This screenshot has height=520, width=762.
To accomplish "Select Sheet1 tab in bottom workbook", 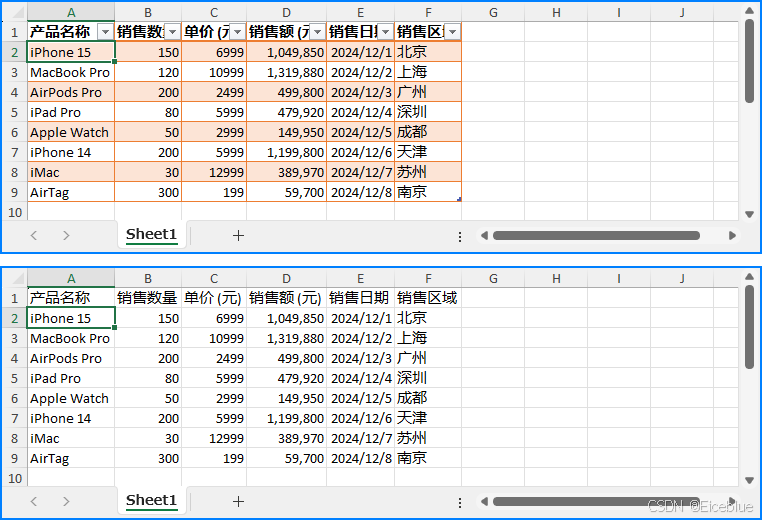I will (x=151, y=501).
